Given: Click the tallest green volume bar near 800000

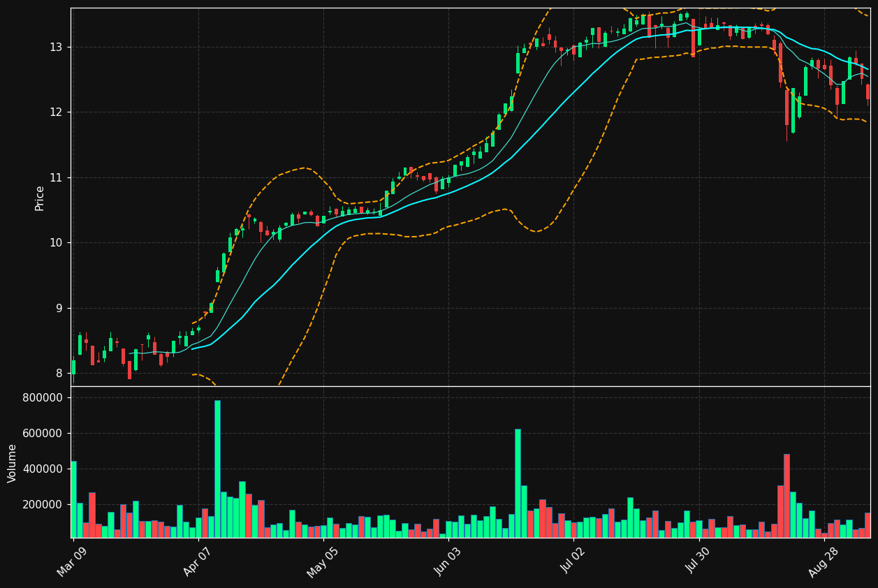Looking at the screenshot, I should (217, 469).
